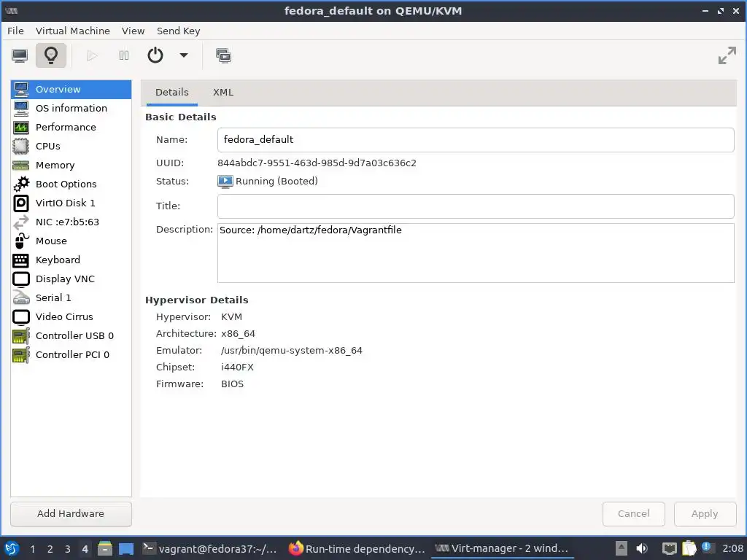The width and height of the screenshot is (747, 560).
Task: Click the Virt-manager taskbar button
Action: pyautogui.click(x=502, y=548)
